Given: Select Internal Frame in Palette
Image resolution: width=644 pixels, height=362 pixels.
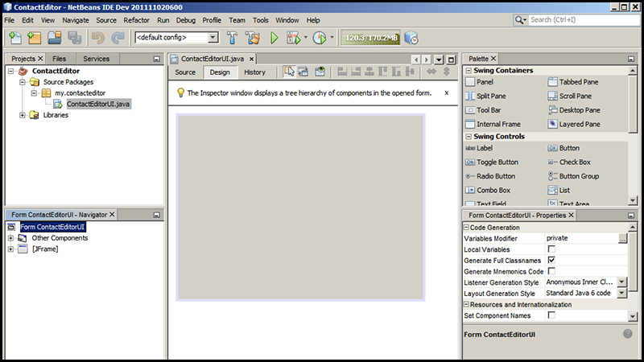Looking at the screenshot, I should point(493,124).
